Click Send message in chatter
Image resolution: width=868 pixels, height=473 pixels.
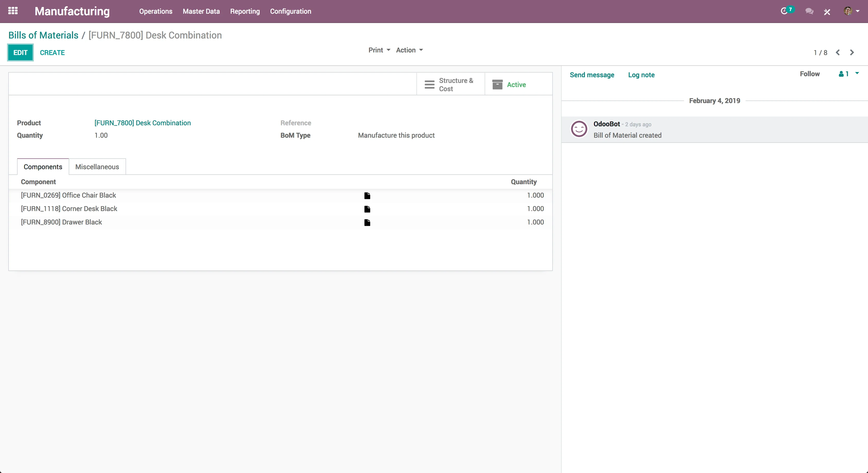coord(592,75)
